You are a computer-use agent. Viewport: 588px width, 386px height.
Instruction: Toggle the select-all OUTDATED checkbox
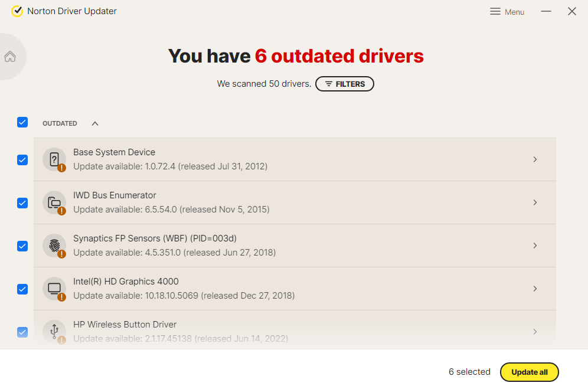click(22, 122)
